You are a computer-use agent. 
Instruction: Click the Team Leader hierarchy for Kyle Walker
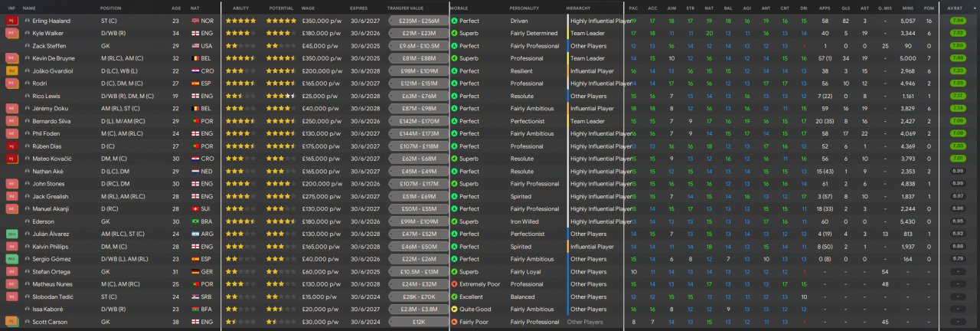587,33
